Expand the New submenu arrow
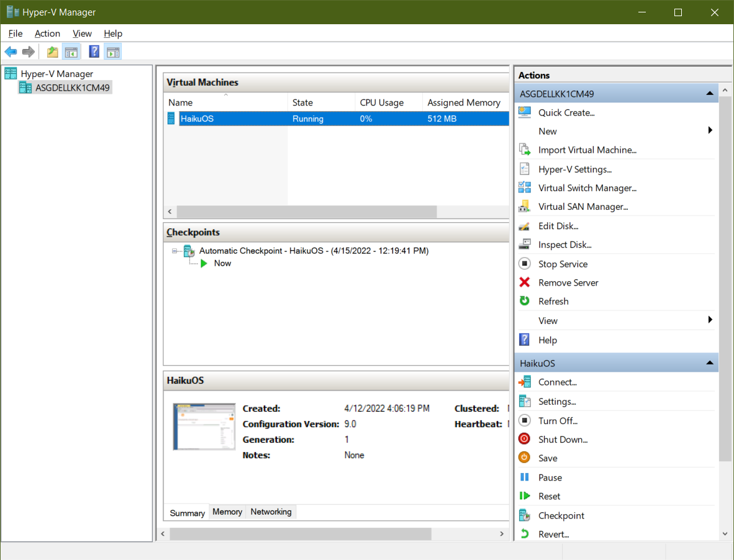The image size is (734, 560). [710, 130]
